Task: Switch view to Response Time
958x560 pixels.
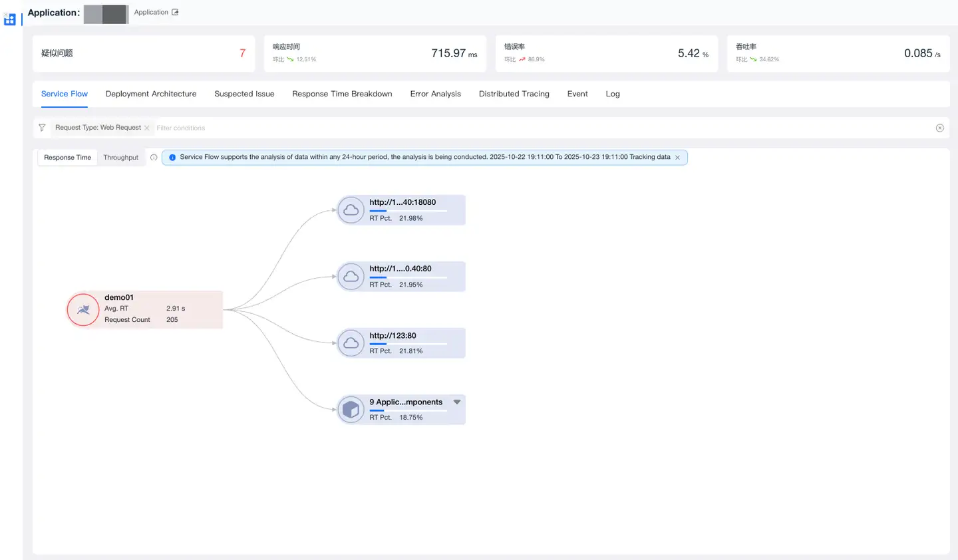Action: (x=67, y=158)
